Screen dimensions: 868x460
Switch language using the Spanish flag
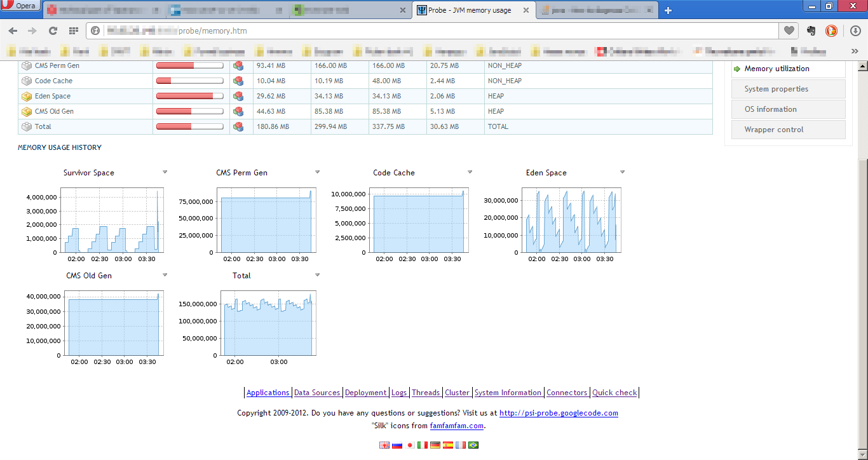pos(448,445)
